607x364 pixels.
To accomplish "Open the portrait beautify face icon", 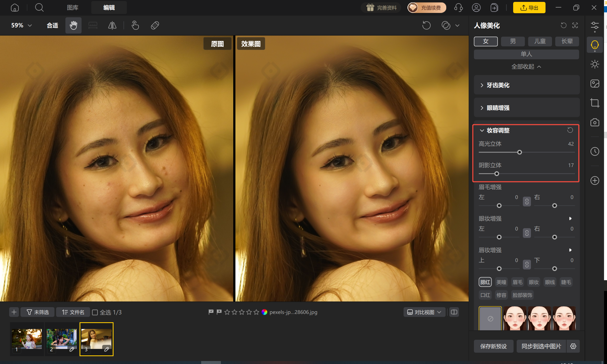I will click(595, 45).
